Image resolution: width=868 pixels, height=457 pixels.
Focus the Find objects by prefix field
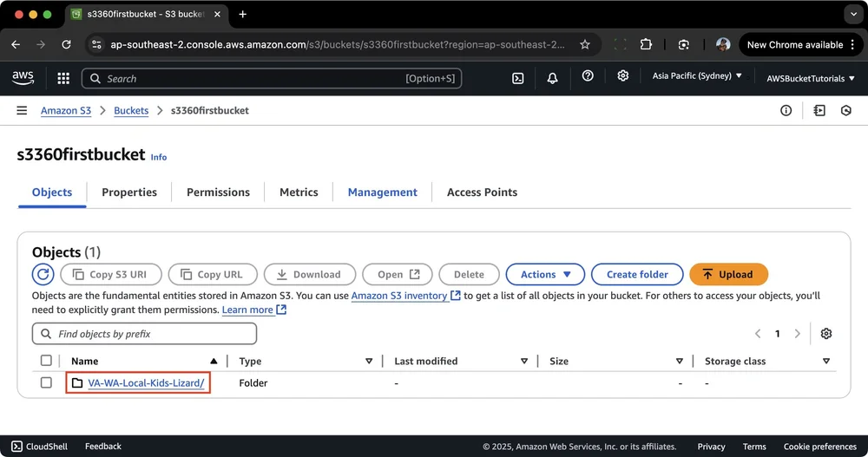pyautogui.click(x=144, y=334)
